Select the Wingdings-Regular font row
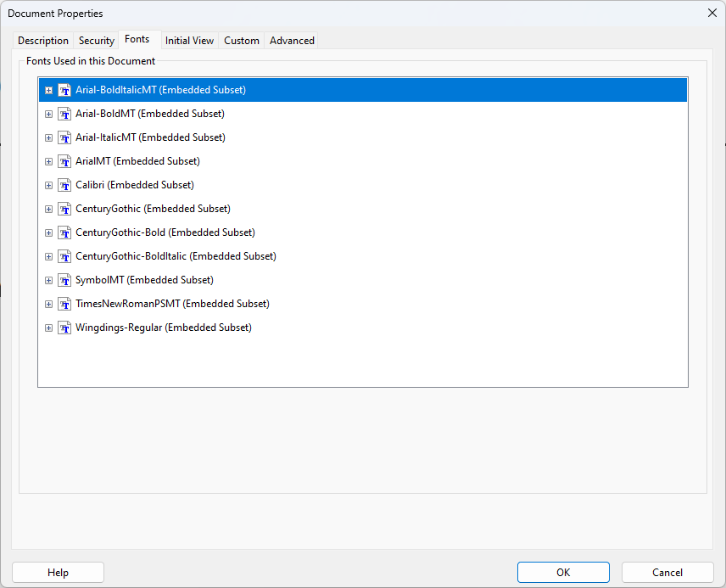726x588 pixels. pyautogui.click(x=164, y=328)
